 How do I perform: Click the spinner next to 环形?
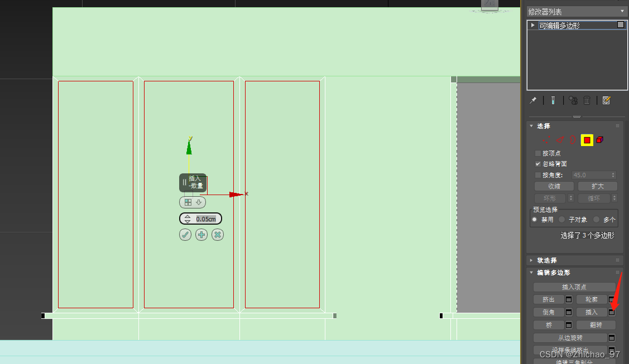(571, 198)
